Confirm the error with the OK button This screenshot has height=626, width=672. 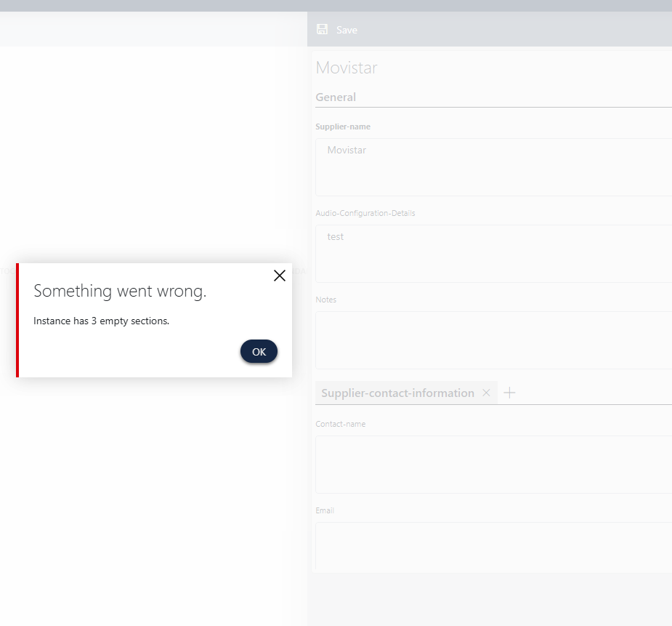259,352
